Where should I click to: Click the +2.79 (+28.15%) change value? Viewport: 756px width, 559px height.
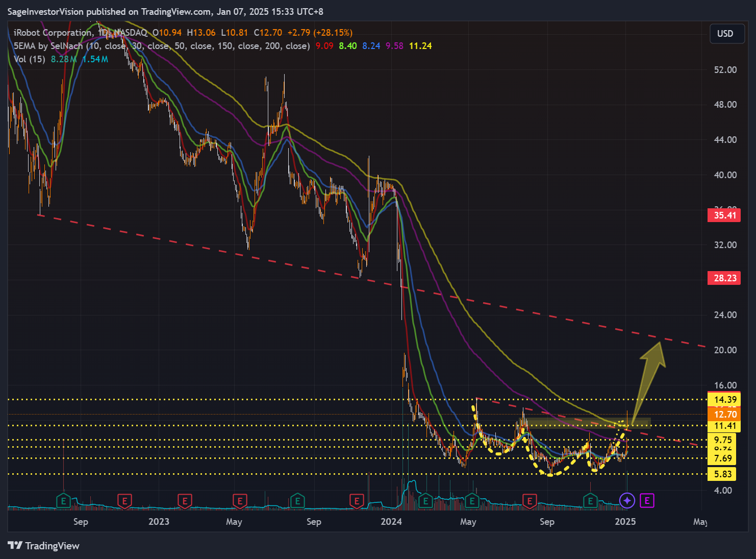[320, 33]
